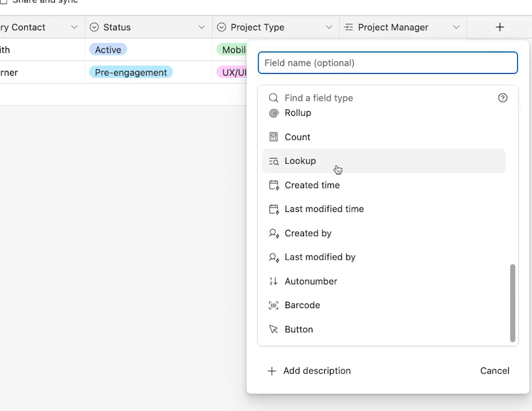Cancel the new field dialog
The height and width of the screenshot is (411, 532).
tap(494, 371)
